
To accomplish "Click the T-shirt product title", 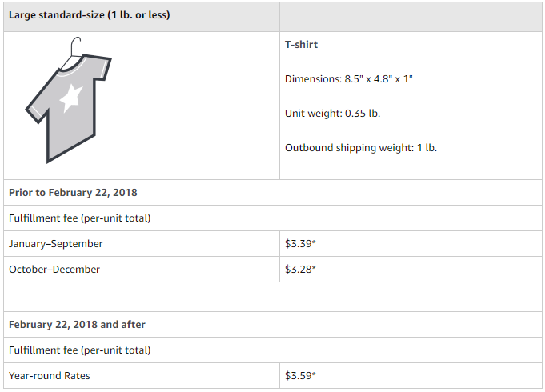I will (x=301, y=45).
